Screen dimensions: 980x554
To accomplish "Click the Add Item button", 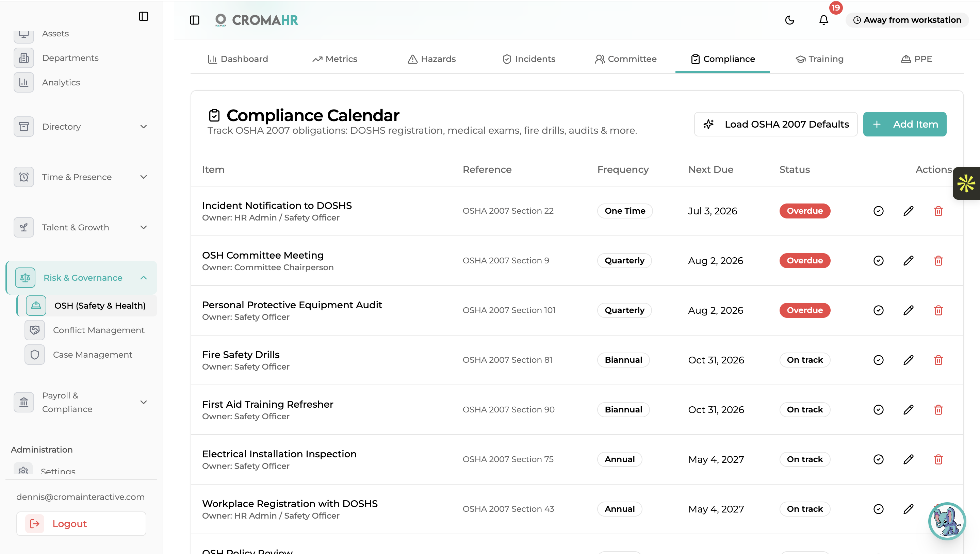I will 905,124.
